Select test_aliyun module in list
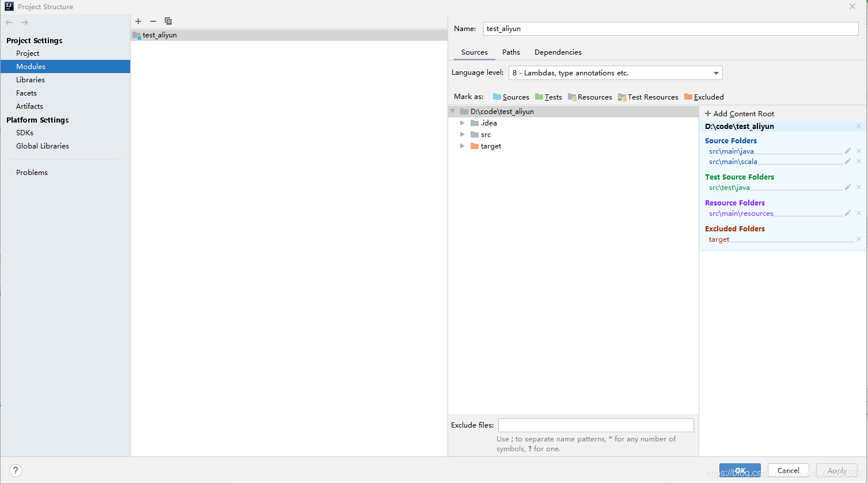The height and width of the screenshot is (484, 868). point(289,35)
